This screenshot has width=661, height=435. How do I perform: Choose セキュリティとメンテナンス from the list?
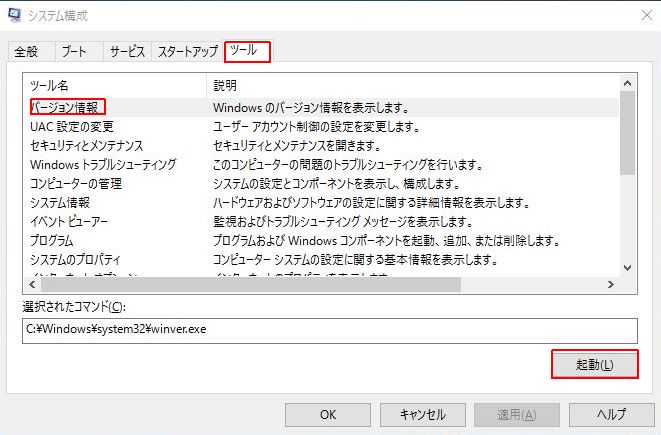click(86, 145)
